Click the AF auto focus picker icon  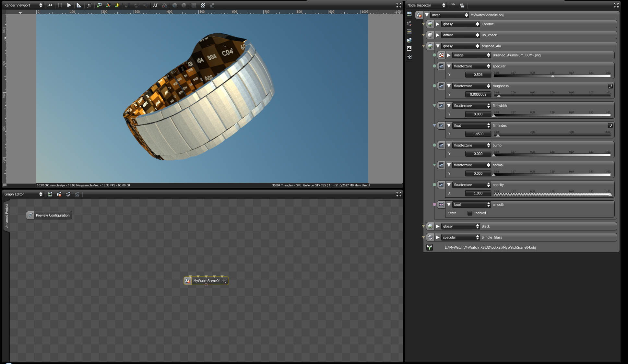click(x=156, y=5)
